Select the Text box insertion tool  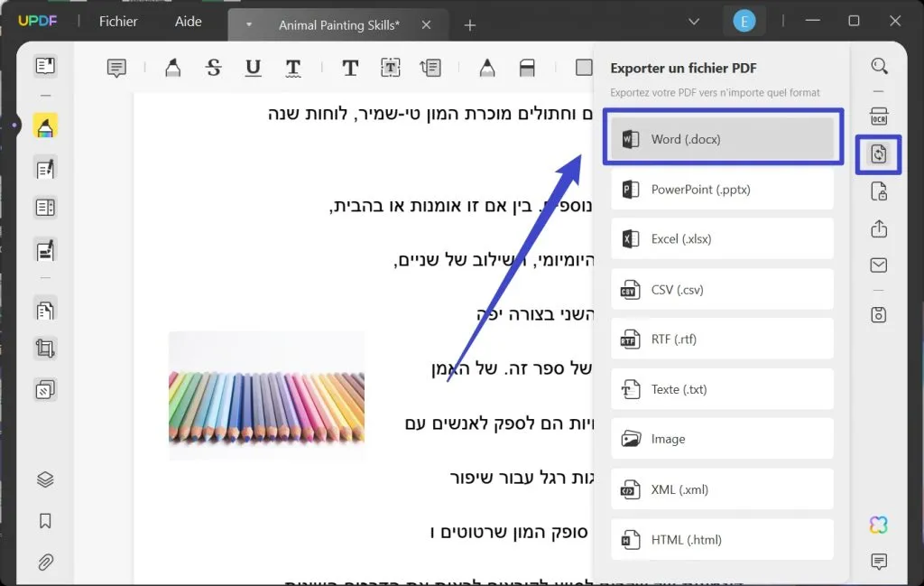coord(390,68)
